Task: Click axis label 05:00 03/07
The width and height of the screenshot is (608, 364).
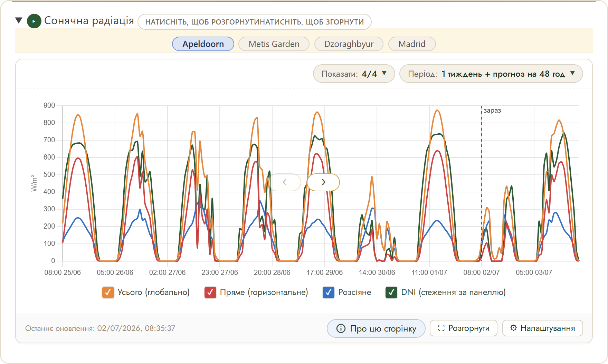Action: point(534,272)
